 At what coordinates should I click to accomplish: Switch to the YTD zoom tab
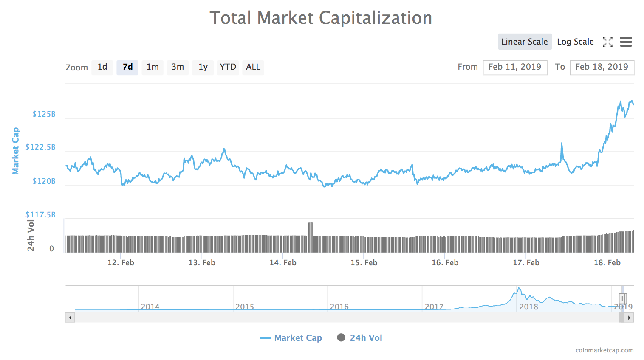(228, 67)
